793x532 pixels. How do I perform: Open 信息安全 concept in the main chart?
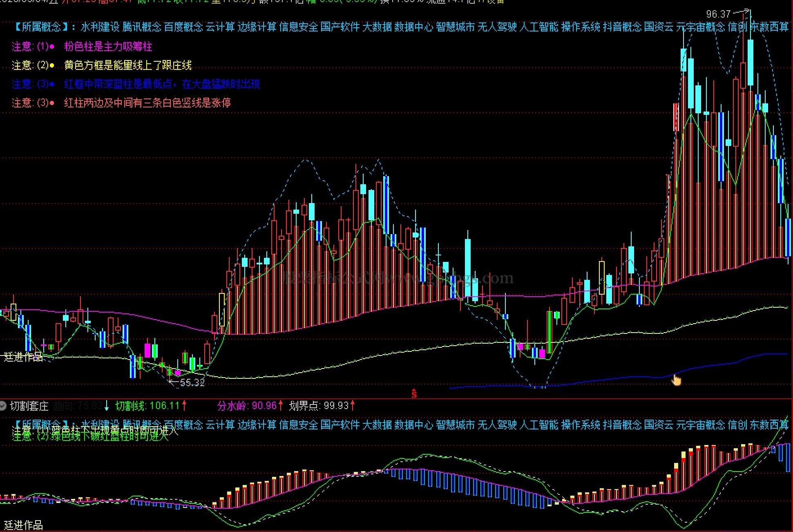click(x=299, y=27)
